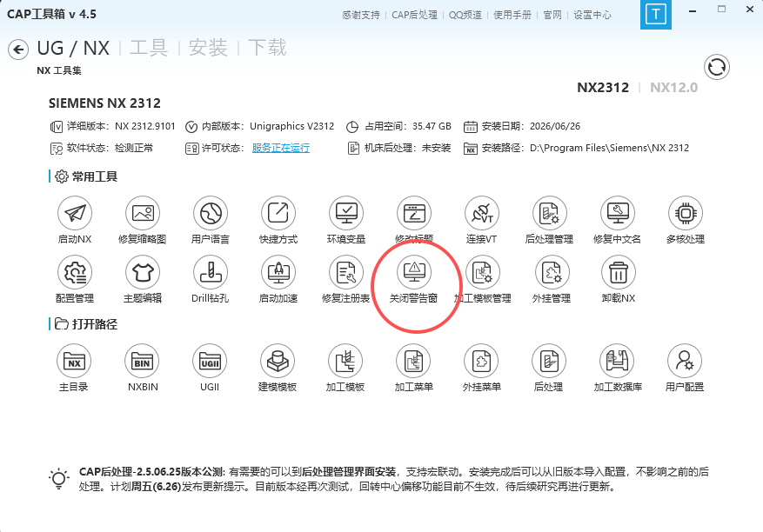Screen dimensions: 763x532
Task: Switch to the 工具 tab
Action: (149, 48)
